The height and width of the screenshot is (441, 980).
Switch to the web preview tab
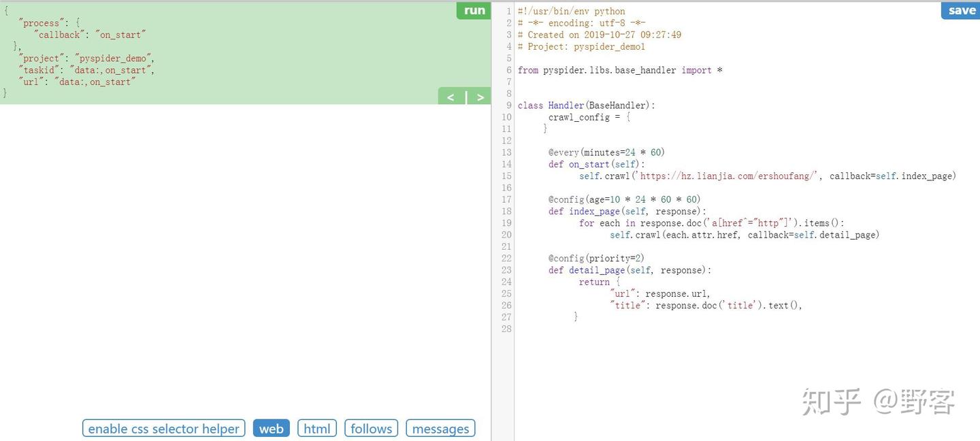(x=271, y=428)
